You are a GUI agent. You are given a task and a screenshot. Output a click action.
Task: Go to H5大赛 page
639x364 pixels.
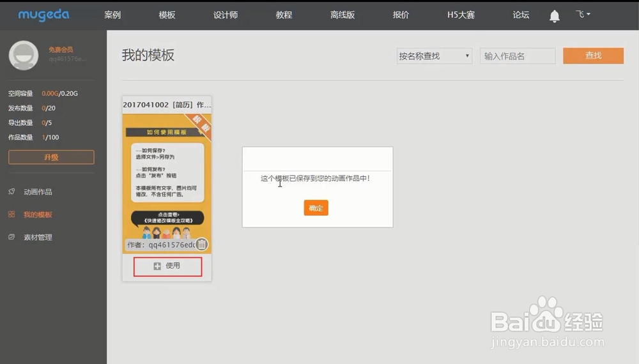[x=461, y=15]
